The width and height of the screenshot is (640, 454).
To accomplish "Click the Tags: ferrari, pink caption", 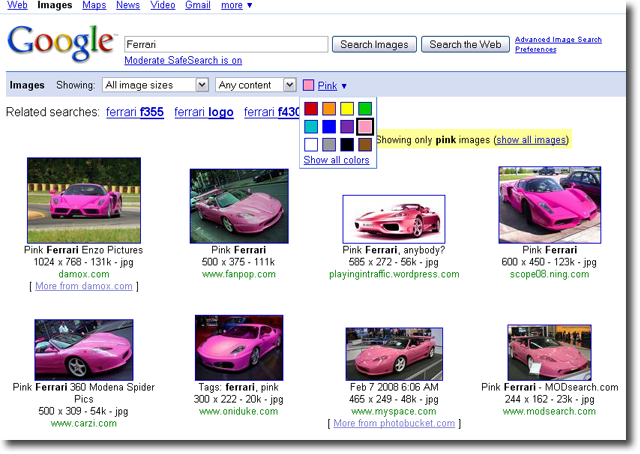I will (239, 387).
